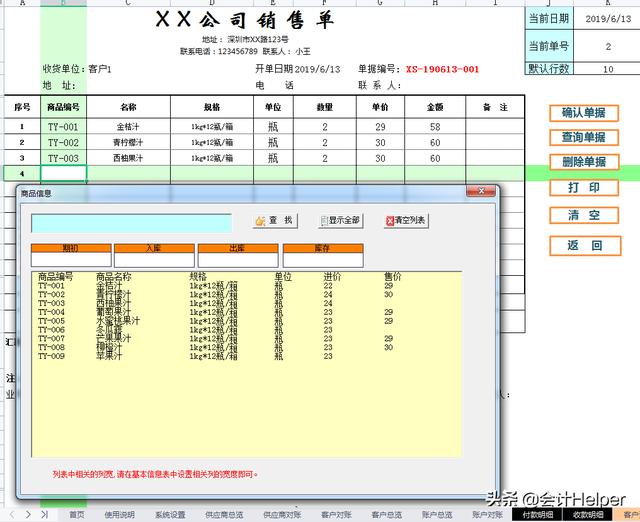
Task: Select product row TY-003 in list
Action: 246,303
